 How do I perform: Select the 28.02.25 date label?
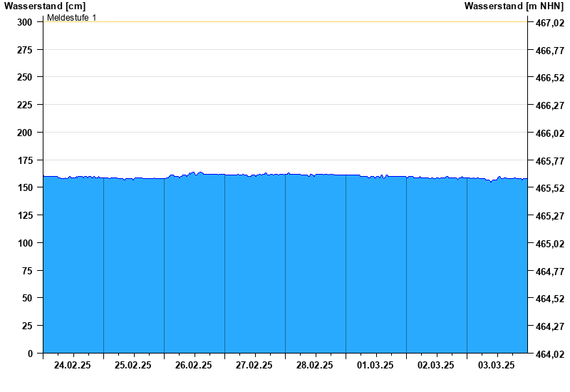315,365
